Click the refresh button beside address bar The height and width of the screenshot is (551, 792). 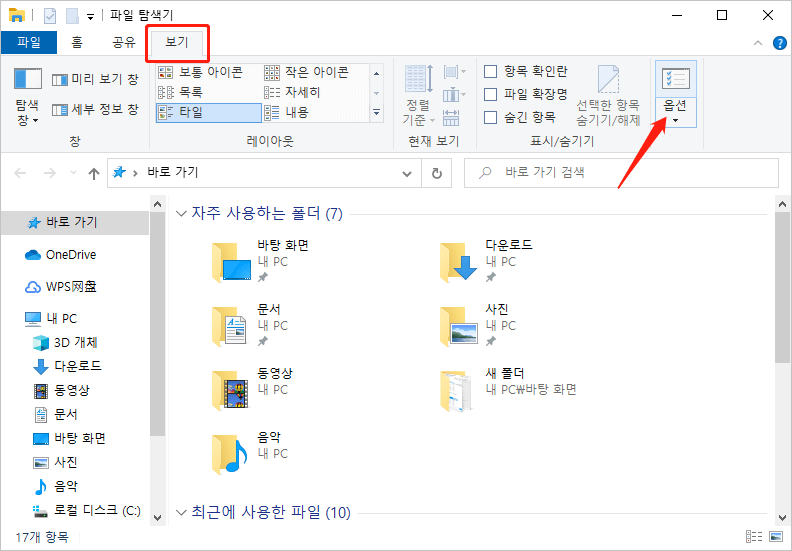(x=436, y=173)
